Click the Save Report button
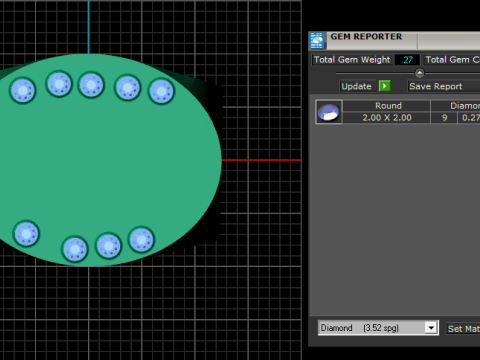This screenshot has height=360, width=480. 444,86
